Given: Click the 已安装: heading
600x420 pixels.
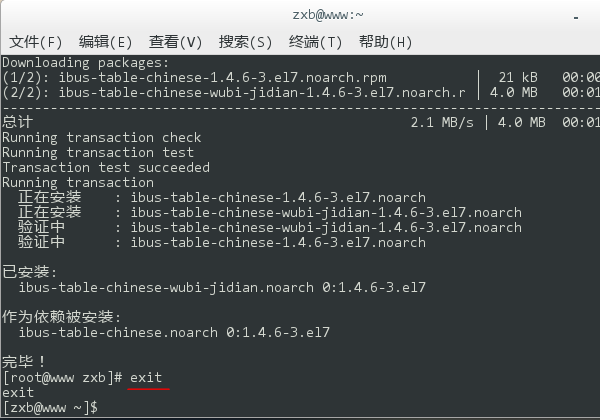Looking at the screenshot, I should [x=30, y=272].
